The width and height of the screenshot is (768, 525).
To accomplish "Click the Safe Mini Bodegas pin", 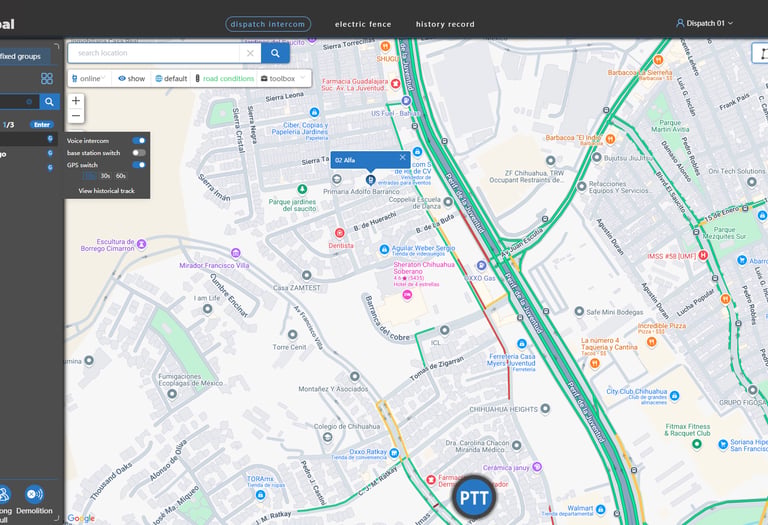I will click(579, 311).
